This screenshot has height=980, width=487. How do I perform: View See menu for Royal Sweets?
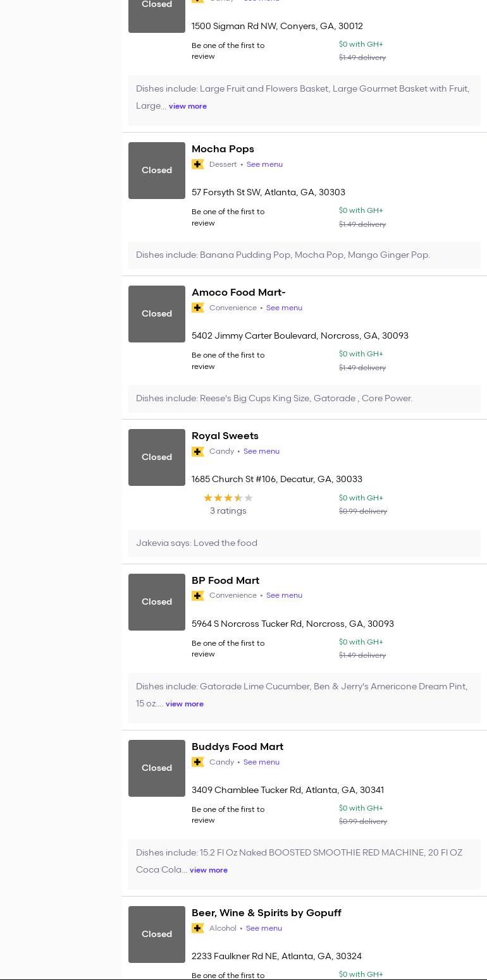(x=261, y=451)
